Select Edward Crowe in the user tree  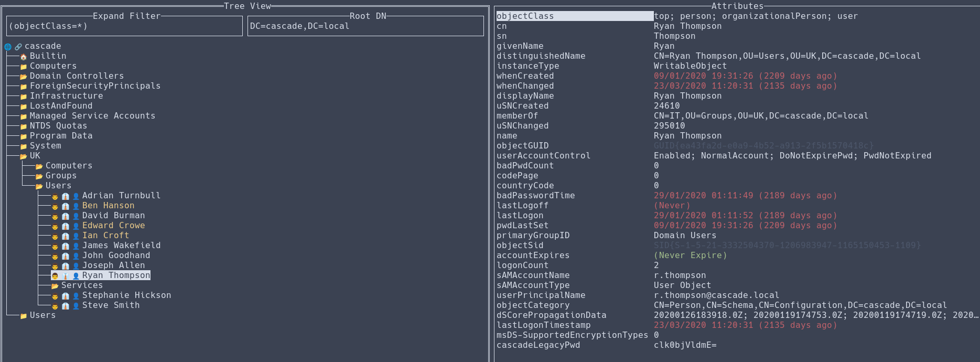click(113, 226)
